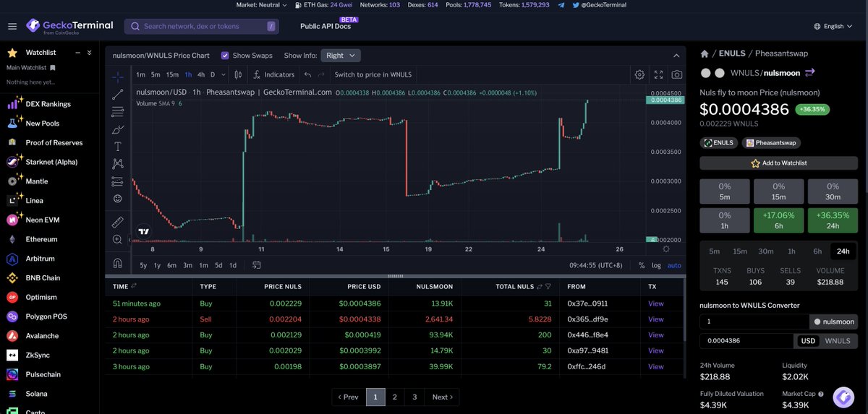Set chart range to 5y
The width and height of the screenshot is (868, 414).
pos(143,265)
